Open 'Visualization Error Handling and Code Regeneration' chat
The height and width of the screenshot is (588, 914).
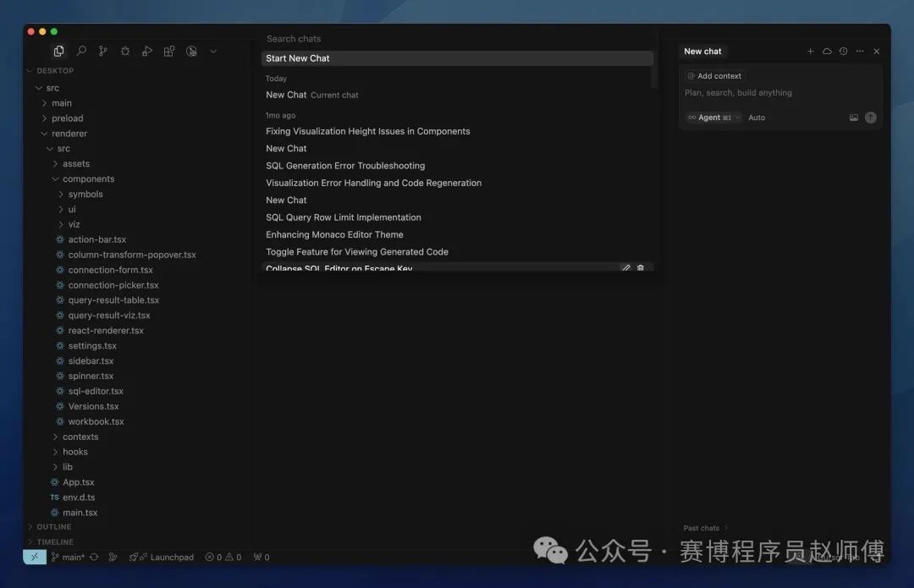(458, 183)
